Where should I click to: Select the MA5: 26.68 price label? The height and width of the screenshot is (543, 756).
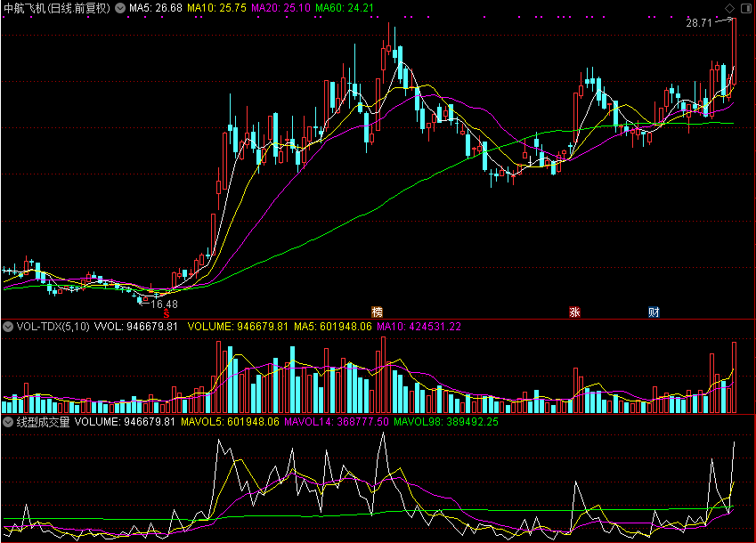[x=155, y=8]
